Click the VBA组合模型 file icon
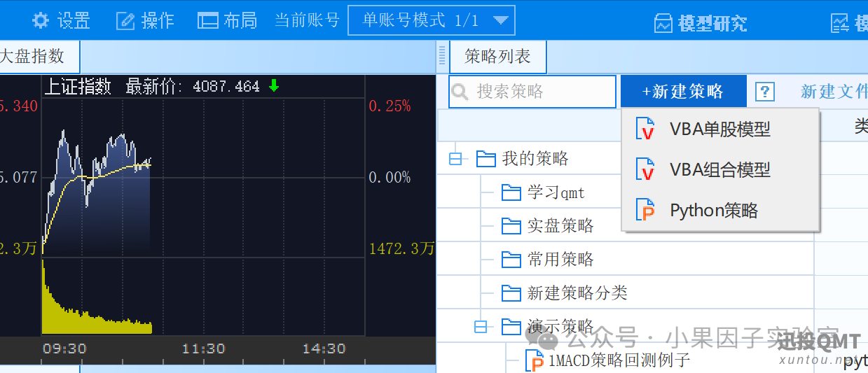 pyautogui.click(x=645, y=170)
